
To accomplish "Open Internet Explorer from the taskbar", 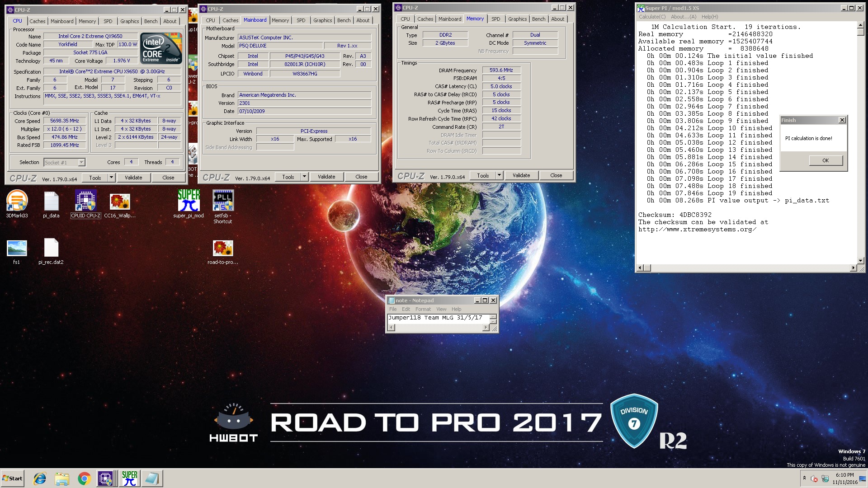I will coord(40,479).
